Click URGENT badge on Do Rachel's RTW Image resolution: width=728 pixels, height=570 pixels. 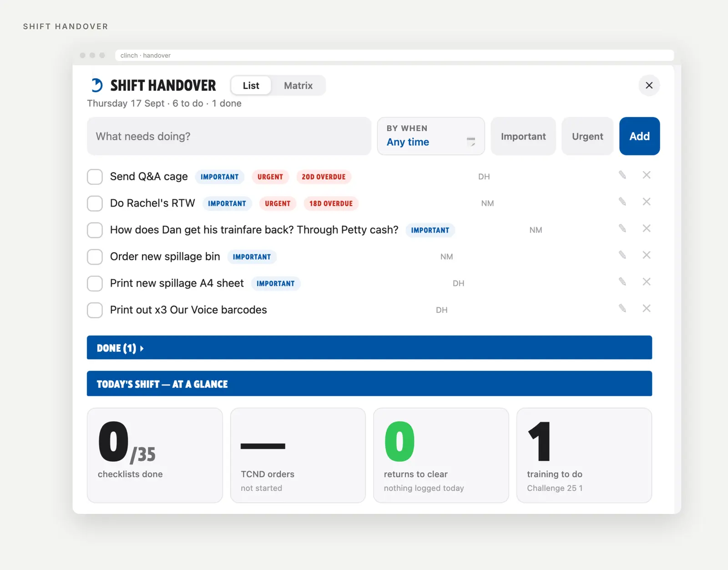tap(278, 204)
